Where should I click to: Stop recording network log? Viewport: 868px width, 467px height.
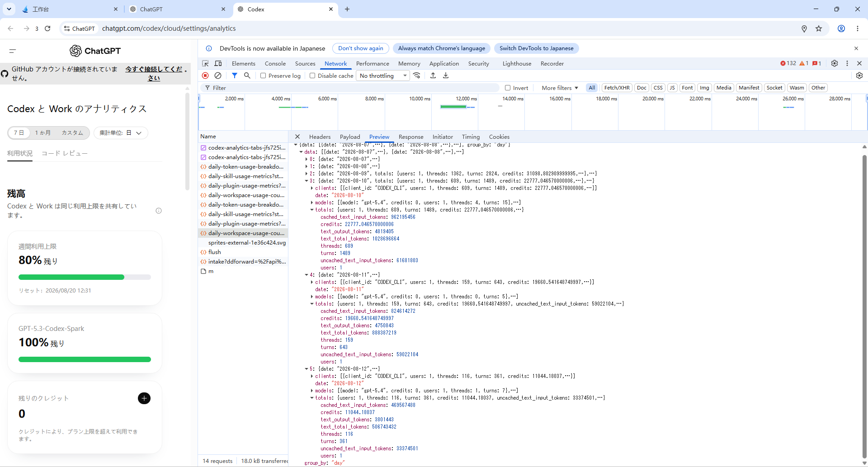pyautogui.click(x=205, y=75)
